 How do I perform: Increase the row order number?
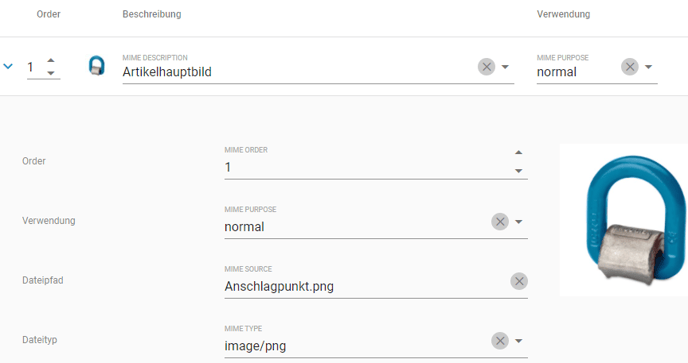pos(51,60)
